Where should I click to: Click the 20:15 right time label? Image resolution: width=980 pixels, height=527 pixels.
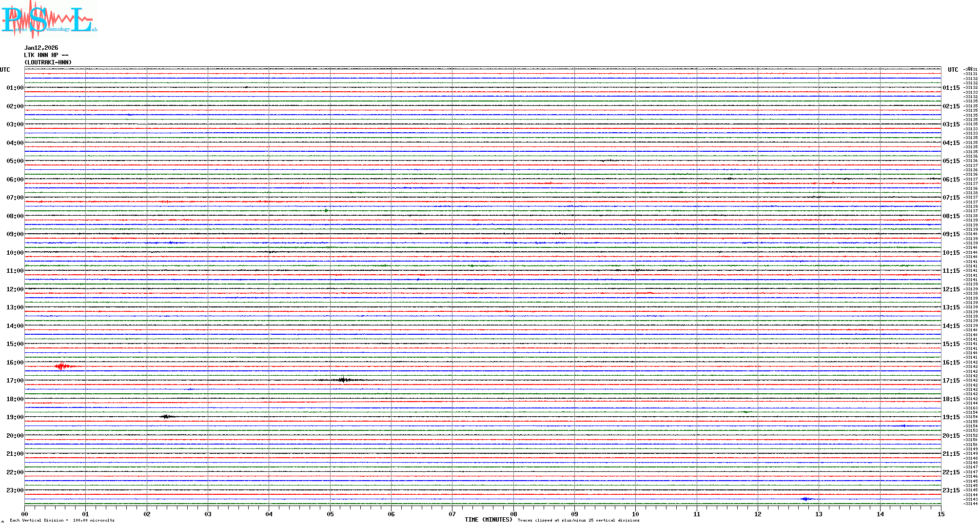(x=951, y=436)
